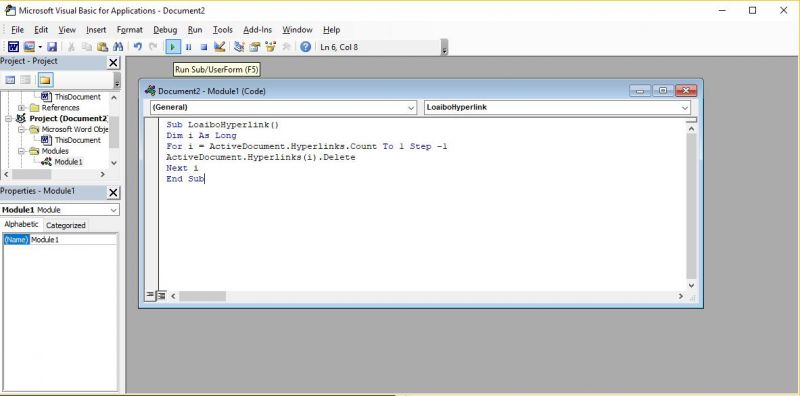This screenshot has height=396, width=800.
Task: Click the View Microsoft Word toolbar icon
Action: tap(13, 47)
